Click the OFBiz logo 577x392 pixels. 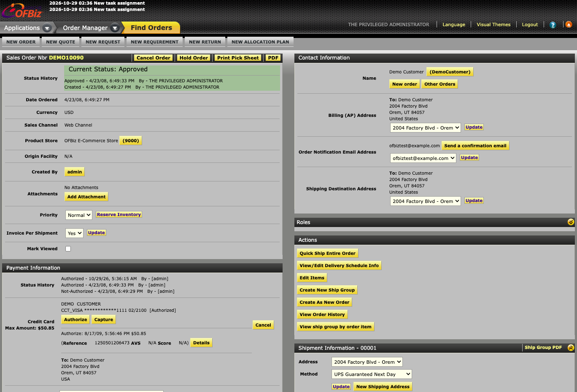click(22, 11)
